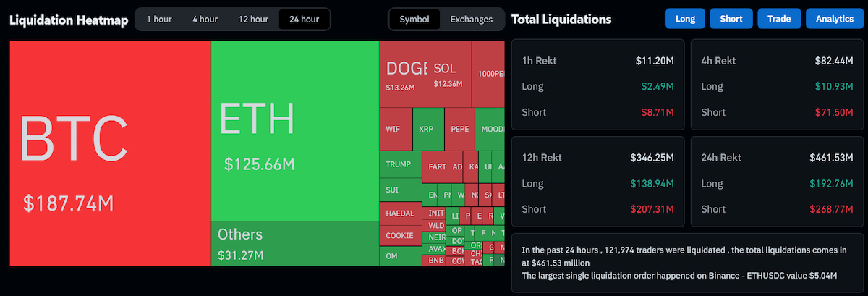Click the WIF heatmap tile

tap(396, 129)
